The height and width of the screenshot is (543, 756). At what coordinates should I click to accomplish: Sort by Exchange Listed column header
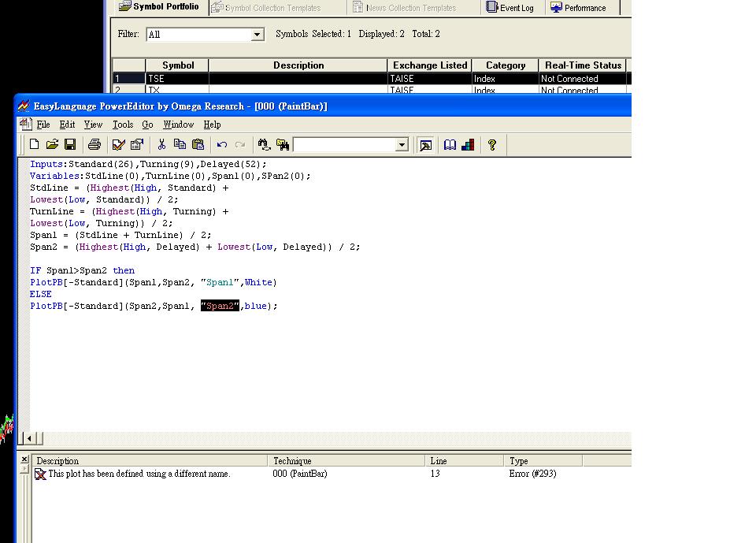click(x=430, y=65)
